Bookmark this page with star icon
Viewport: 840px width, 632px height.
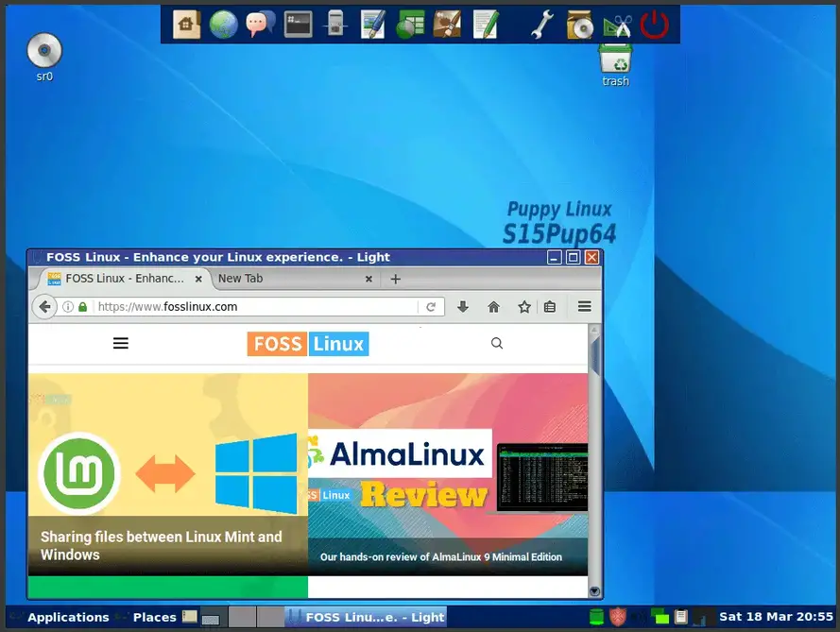(524, 307)
